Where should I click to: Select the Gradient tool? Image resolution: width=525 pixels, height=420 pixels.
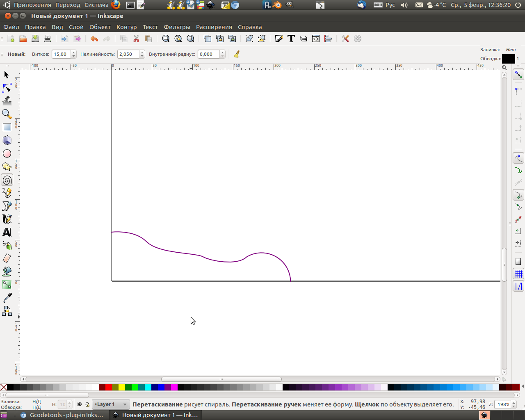click(x=7, y=285)
